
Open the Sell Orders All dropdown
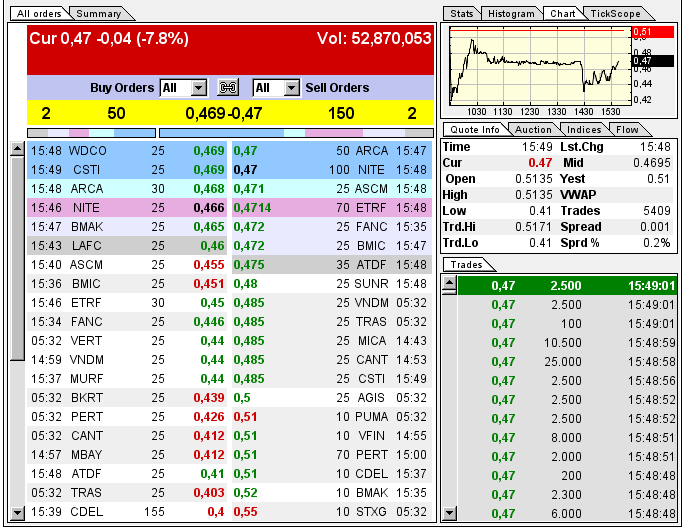(x=276, y=88)
